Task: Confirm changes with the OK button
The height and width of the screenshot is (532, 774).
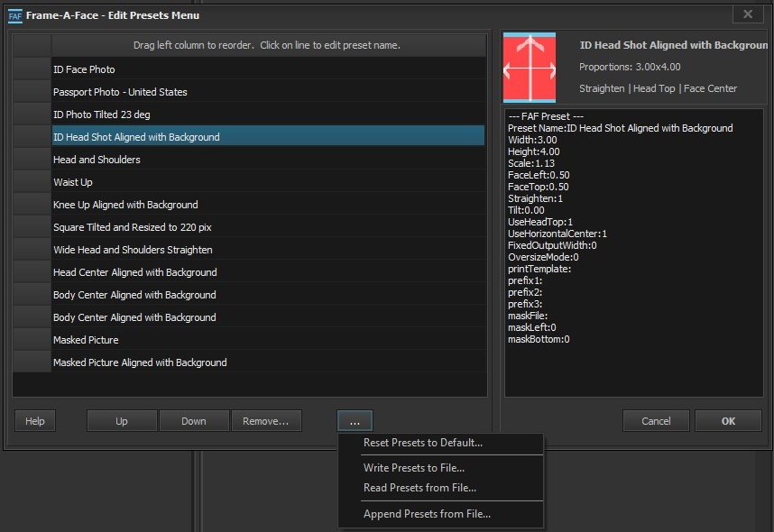Action: coord(727,419)
